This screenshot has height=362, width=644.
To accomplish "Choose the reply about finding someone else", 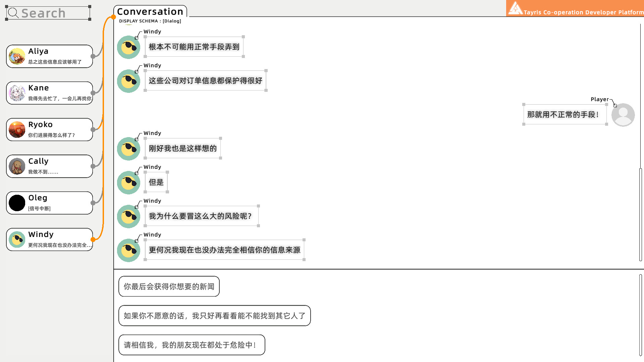I will click(214, 315).
